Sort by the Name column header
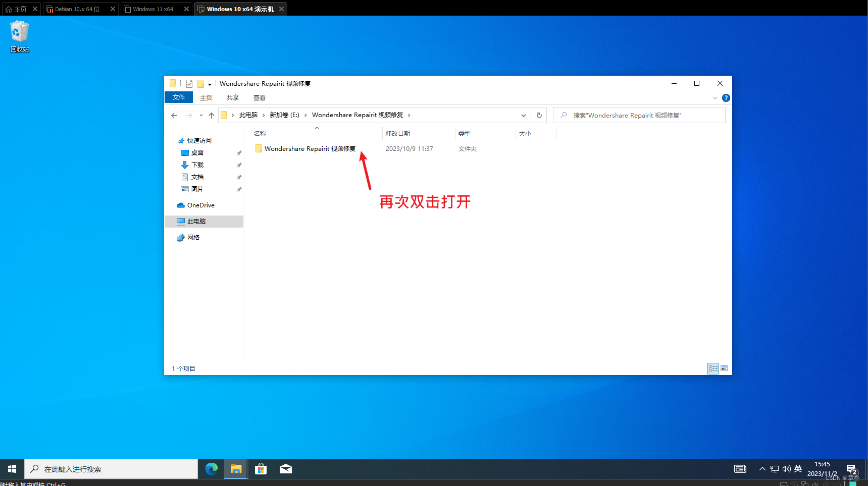 pos(317,134)
